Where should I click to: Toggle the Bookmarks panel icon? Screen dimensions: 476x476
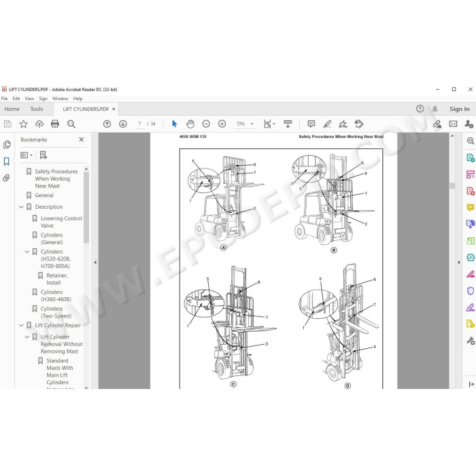tap(6, 161)
